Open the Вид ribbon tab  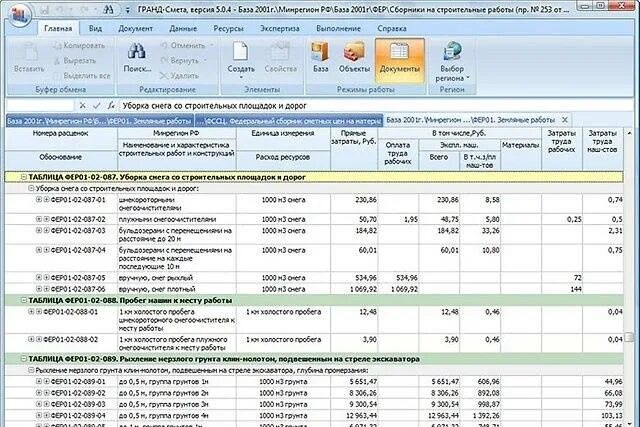coord(95,28)
